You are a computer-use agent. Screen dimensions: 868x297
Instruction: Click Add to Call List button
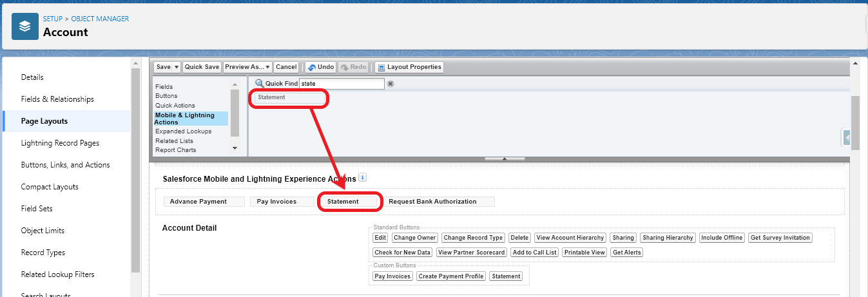click(x=534, y=253)
